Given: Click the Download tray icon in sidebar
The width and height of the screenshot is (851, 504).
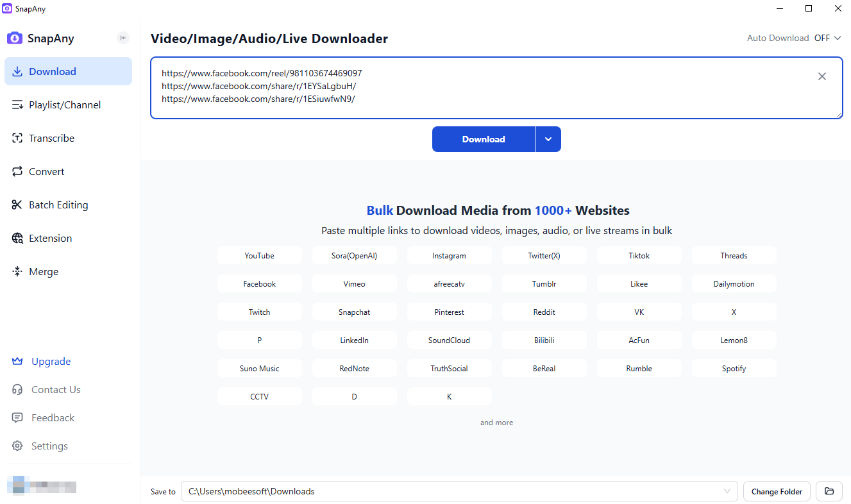Looking at the screenshot, I should pos(17,72).
